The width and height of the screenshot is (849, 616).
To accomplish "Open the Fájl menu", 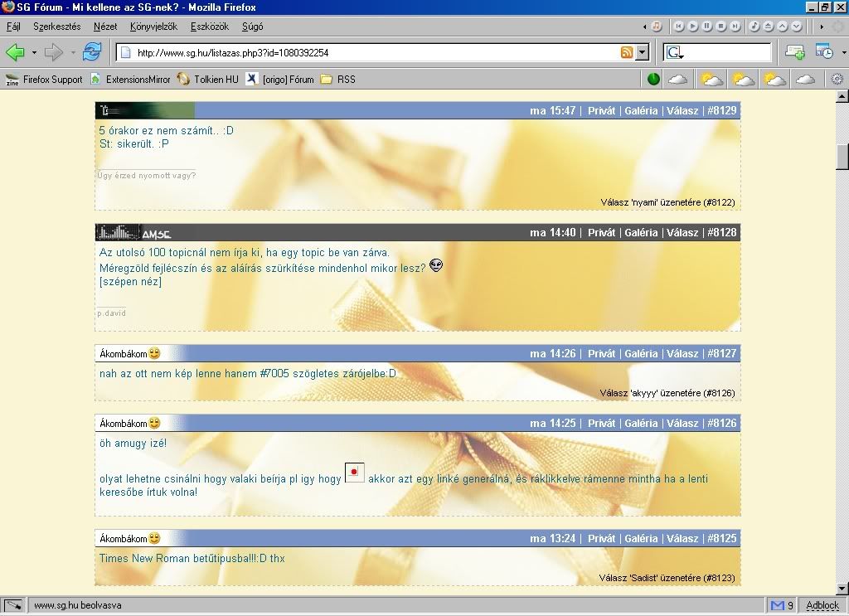I will pos(13,27).
